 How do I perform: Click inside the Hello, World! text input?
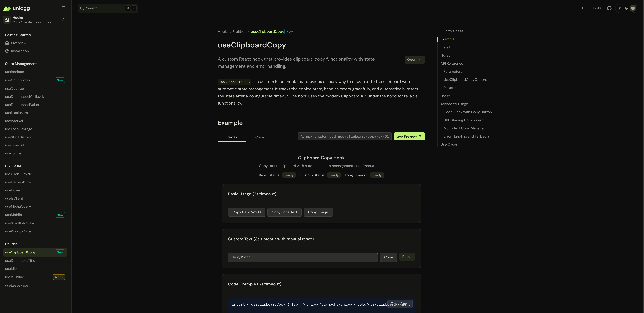[303, 257]
